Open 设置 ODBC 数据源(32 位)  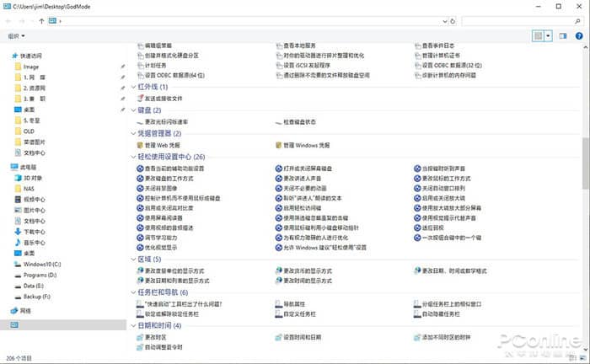[x=452, y=66]
